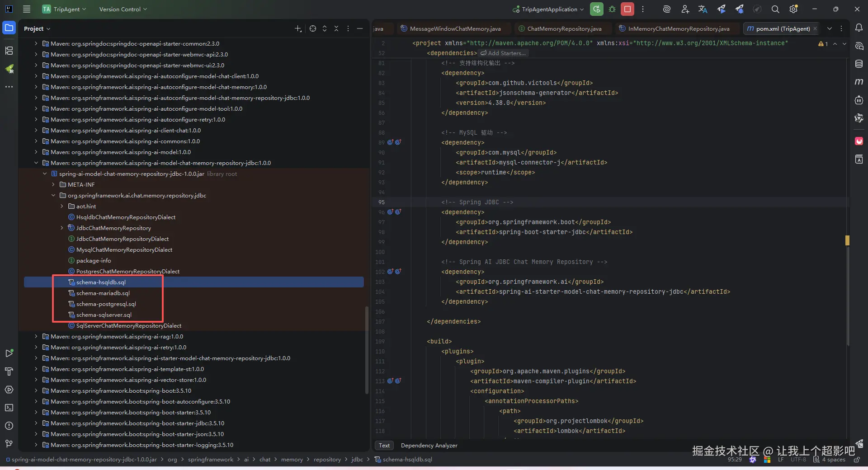The height and width of the screenshot is (470, 868).
Task: Toggle read-only lock in status bar
Action: (x=857, y=460)
